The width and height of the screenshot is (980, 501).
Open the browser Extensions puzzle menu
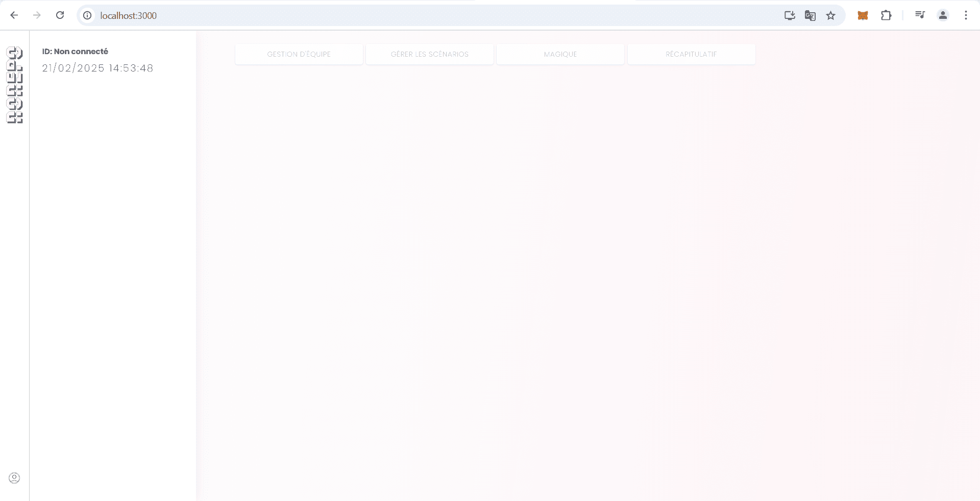[x=886, y=15]
